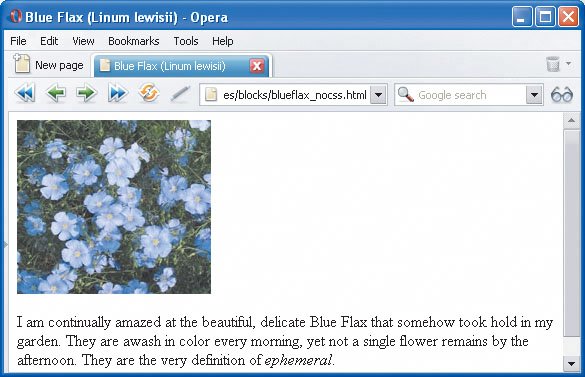
Task: Open the search engine dropdown arrow
Action: [x=534, y=95]
